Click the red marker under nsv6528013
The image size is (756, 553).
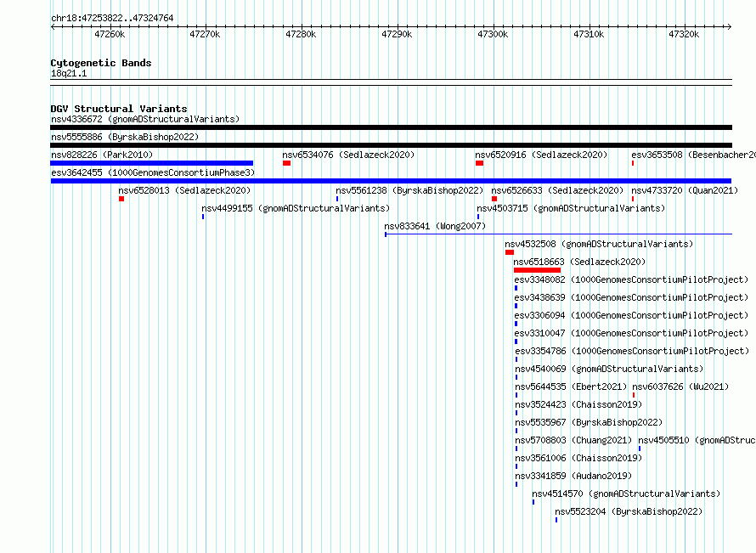pos(121,199)
